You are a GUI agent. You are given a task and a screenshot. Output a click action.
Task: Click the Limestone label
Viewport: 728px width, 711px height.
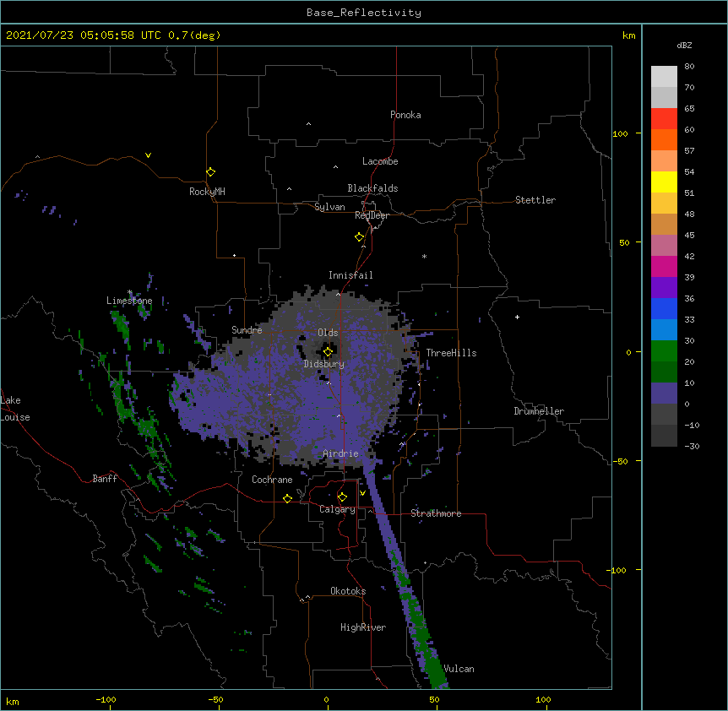point(129,301)
